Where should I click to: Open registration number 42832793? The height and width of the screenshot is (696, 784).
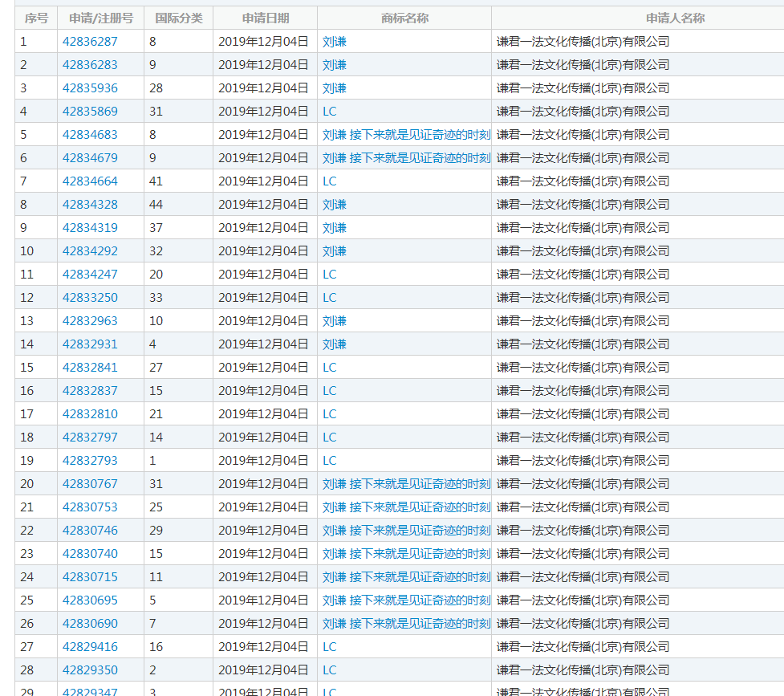point(90,460)
